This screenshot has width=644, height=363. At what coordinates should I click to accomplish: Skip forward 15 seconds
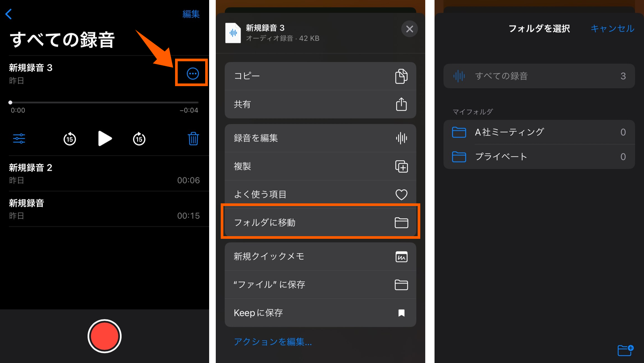[139, 139]
